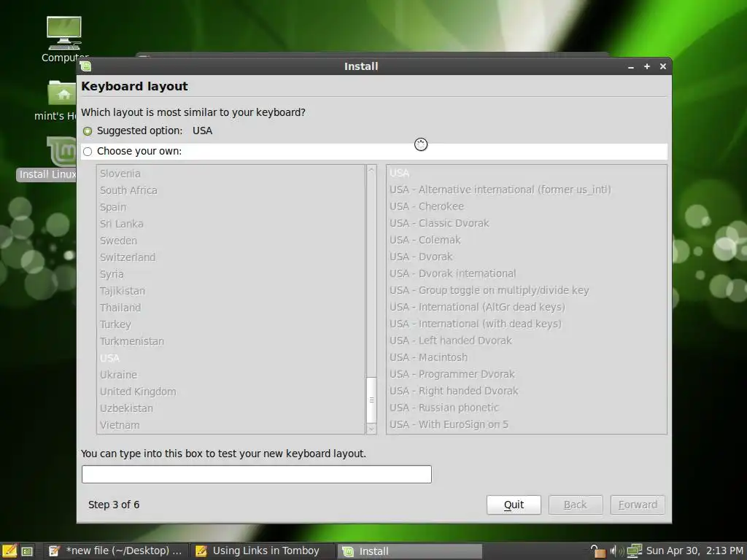Select Tajikistan in the country list

coord(231,291)
